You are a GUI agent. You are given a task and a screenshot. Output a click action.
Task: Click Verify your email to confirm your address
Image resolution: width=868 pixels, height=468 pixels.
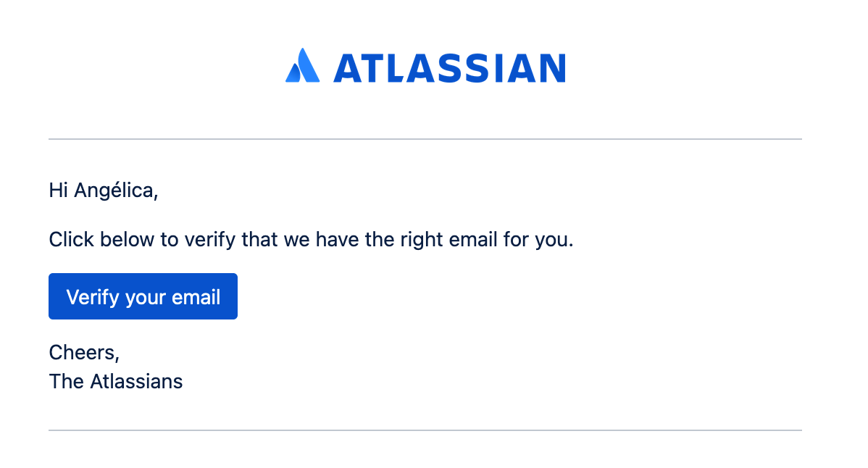pyautogui.click(x=143, y=296)
